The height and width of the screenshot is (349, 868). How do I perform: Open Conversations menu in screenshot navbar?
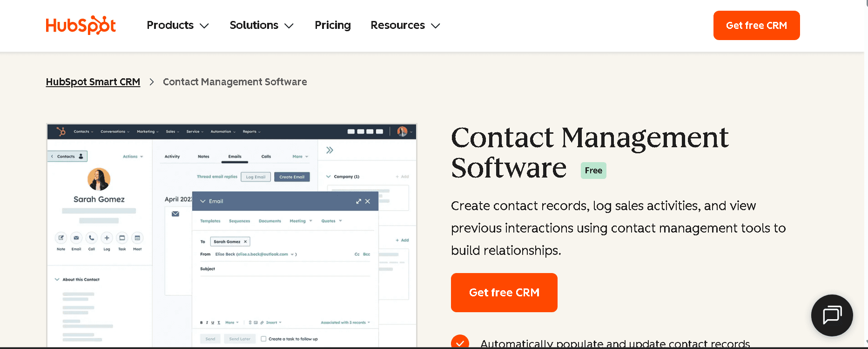click(x=115, y=131)
